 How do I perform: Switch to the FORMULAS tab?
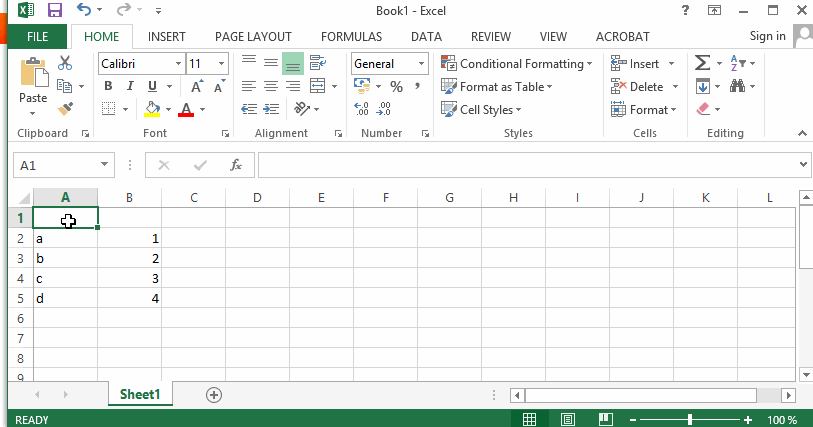(351, 37)
